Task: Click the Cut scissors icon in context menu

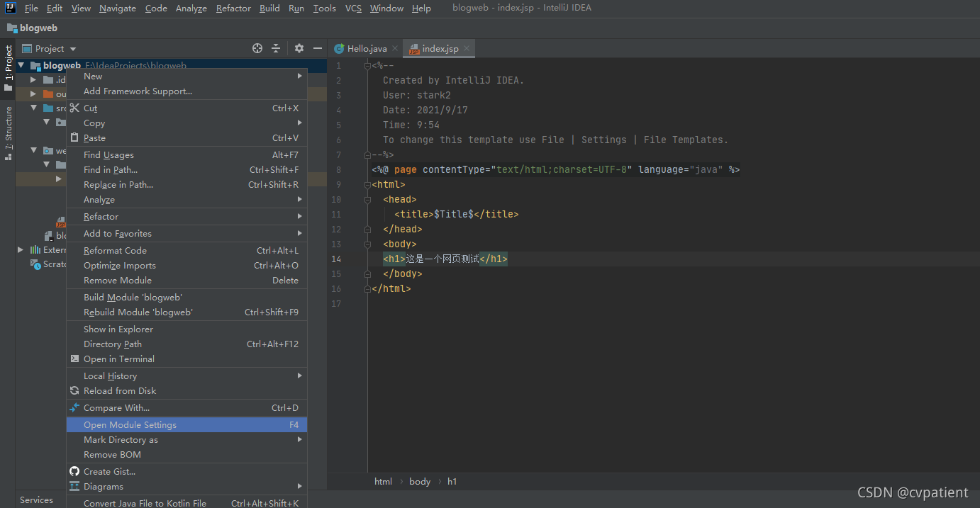Action: (x=74, y=108)
